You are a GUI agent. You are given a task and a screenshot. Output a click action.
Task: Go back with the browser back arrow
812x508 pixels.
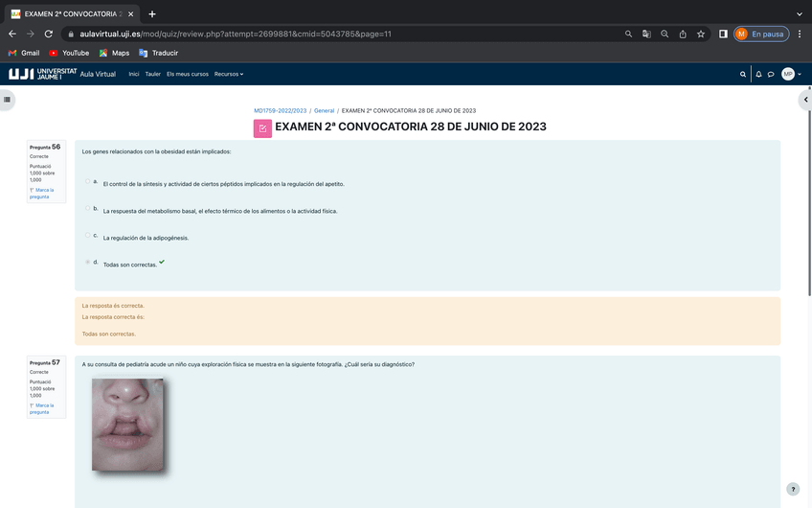(x=12, y=34)
